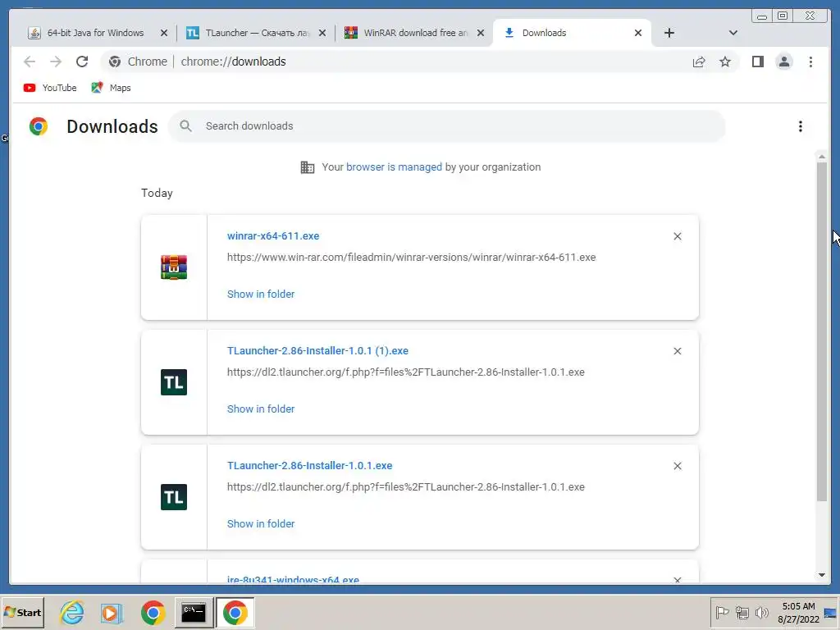Click the Chrome site info icon in address bar

pos(115,62)
